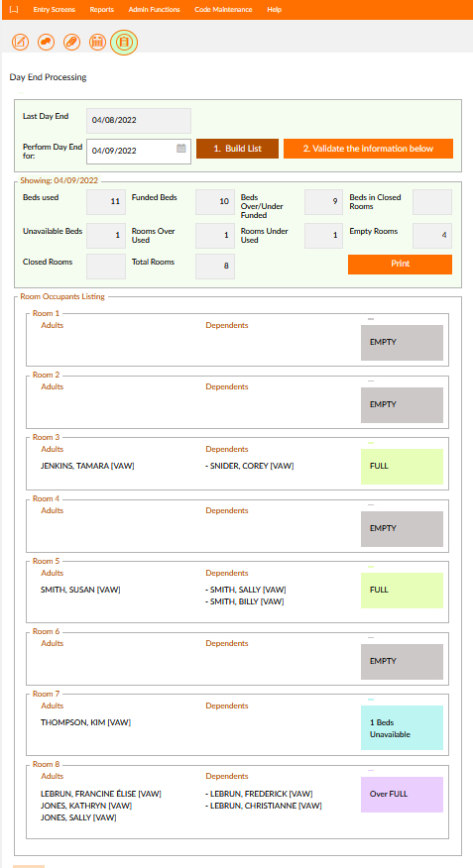
Task: Select occupant SMITH, SUSAN [VAW]
Action: [x=80, y=591]
